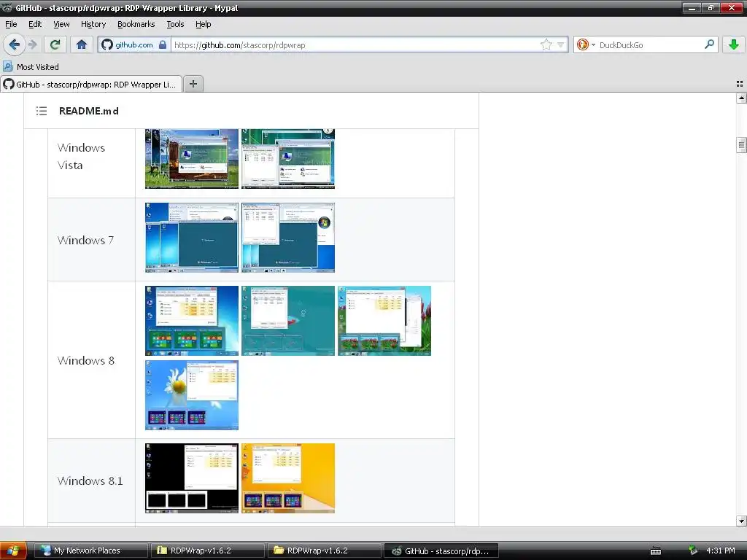
Task: Open the Bookmarks menu
Action: pos(136,24)
